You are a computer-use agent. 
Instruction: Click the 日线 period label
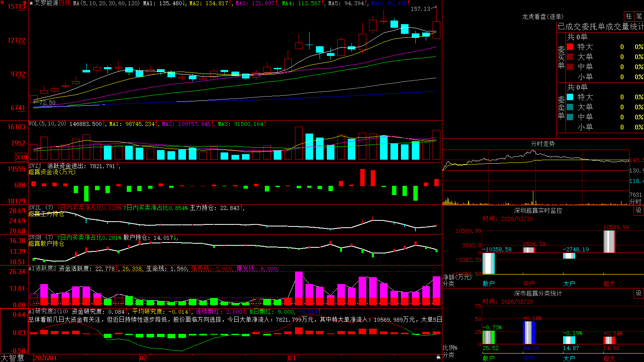65,3
